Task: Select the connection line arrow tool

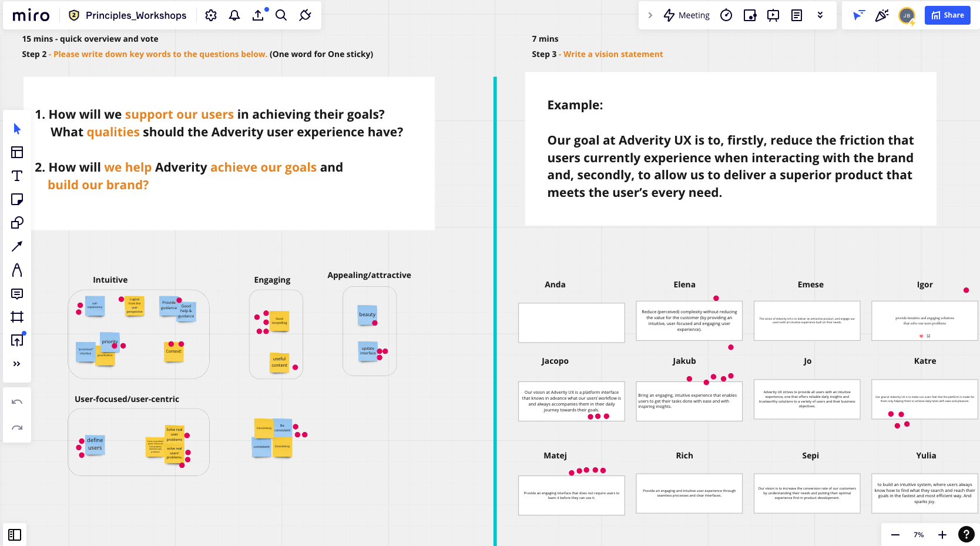Action: 17,246
